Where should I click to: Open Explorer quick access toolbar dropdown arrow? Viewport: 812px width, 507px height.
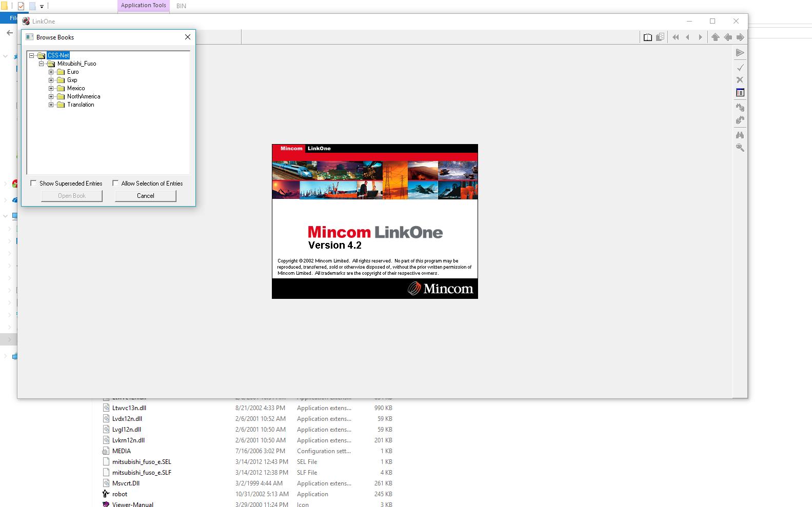click(x=42, y=7)
